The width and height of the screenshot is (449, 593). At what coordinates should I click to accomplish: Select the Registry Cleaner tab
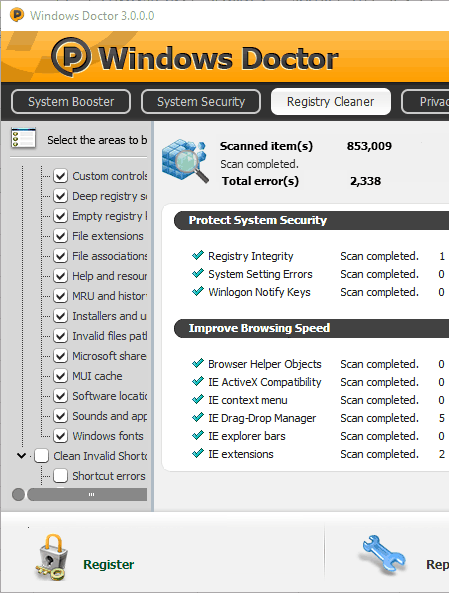point(331,101)
